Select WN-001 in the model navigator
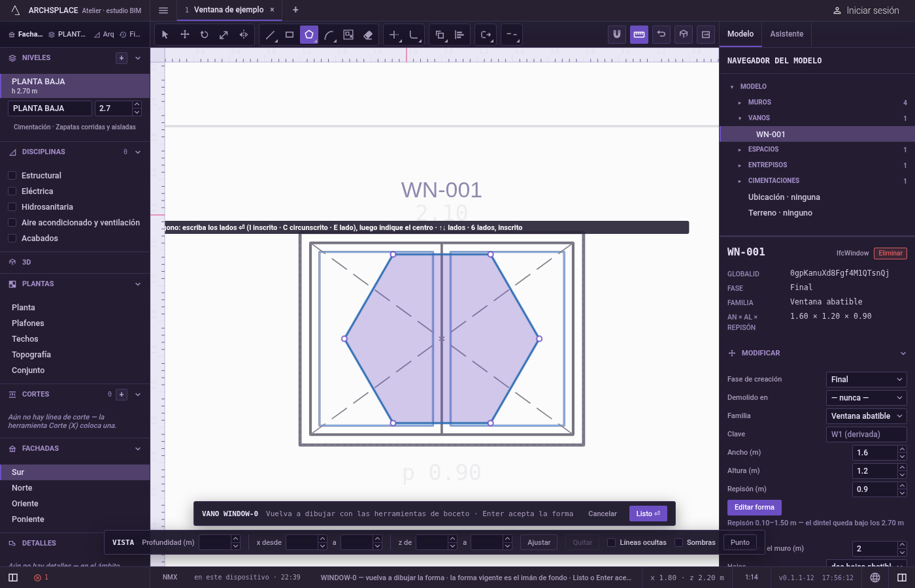This screenshot has width=915, height=588. pyautogui.click(x=817, y=135)
